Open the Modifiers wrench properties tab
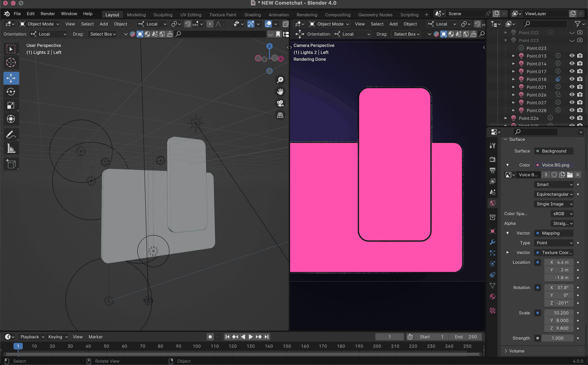Viewport: 588px width, 365px height. coord(492,242)
